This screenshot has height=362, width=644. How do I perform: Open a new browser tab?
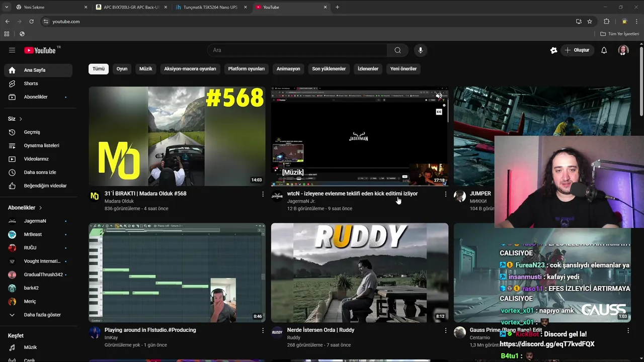tap(337, 7)
